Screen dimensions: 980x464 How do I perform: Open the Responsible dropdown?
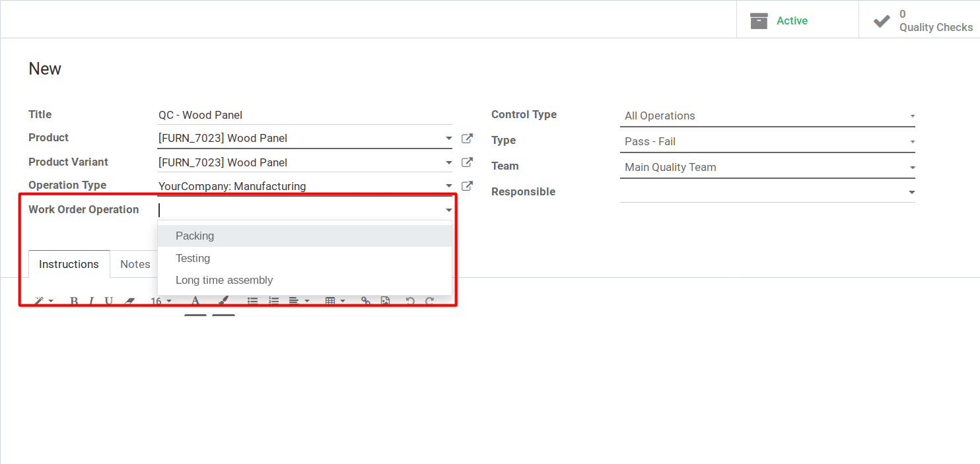click(x=767, y=192)
